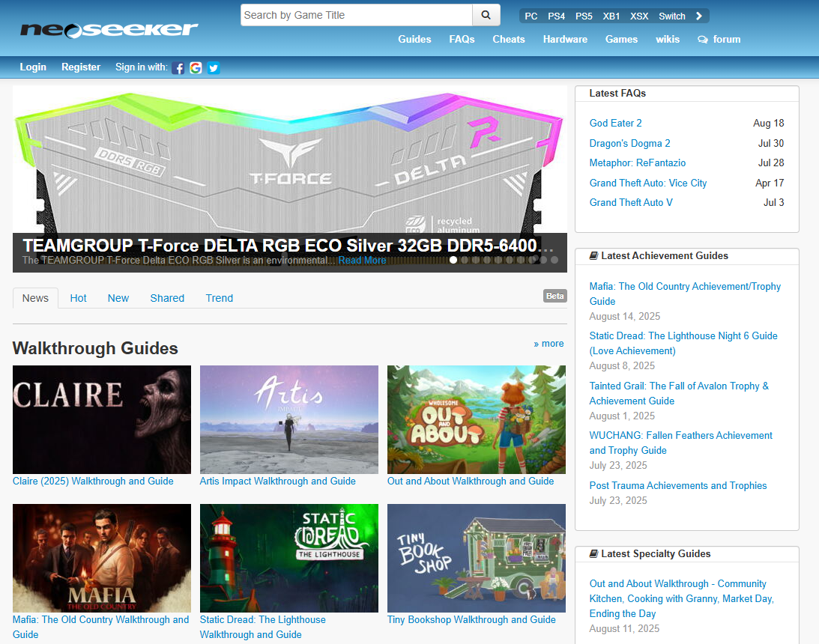Click the Register link
The width and height of the screenshot is (819, 644).
[x=81, y=67]
